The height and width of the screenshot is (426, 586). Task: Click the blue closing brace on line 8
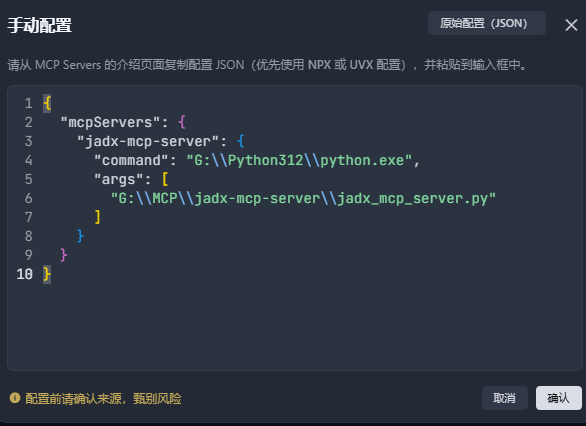pyautogui.click(x=80, y=236)
